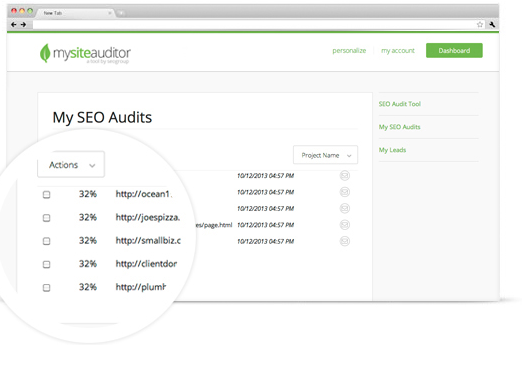Viewport: 522px width, 365px height.
Task: Click the mysiteauditor leaf logo
Action: click(45, 53)
